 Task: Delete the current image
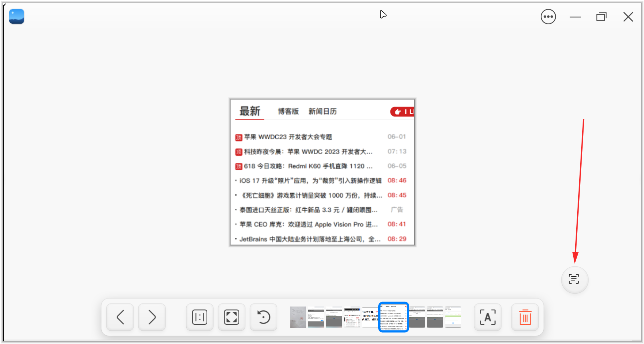525,317
